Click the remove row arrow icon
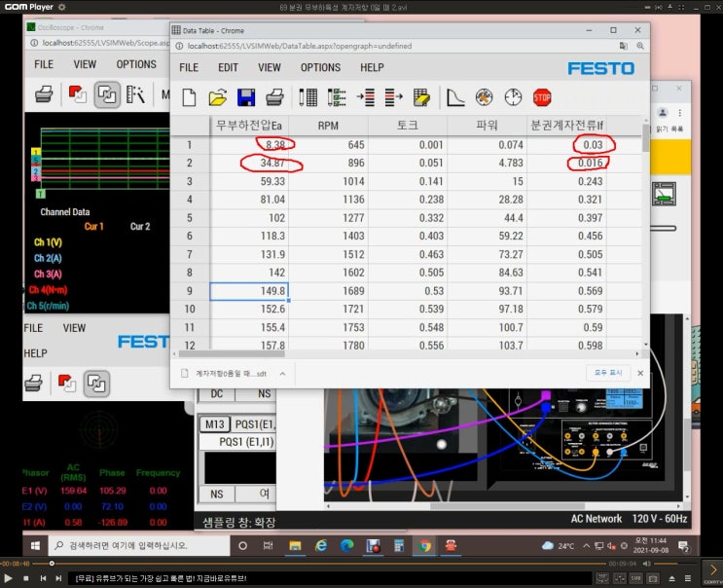The width and height of the screenshot is (723, 588). click(x=393, y=97)
